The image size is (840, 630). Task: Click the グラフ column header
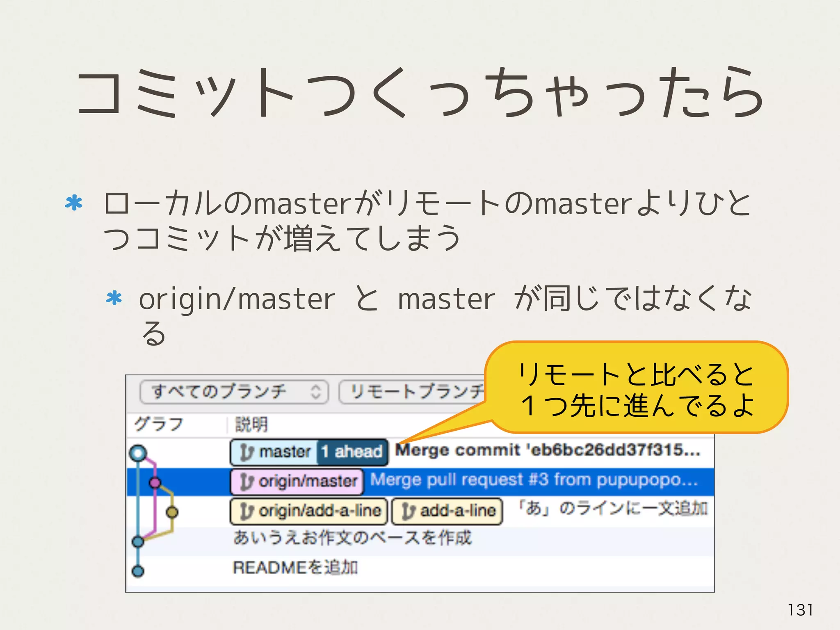click(x=159, y=424)
